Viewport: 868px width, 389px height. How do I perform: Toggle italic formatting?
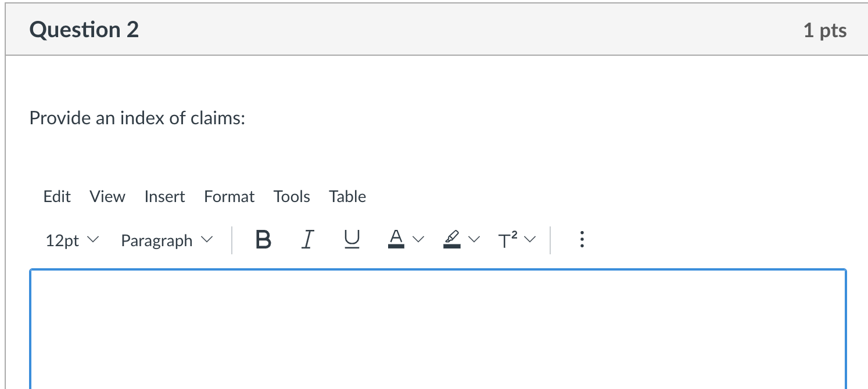[x=308, y=240]
